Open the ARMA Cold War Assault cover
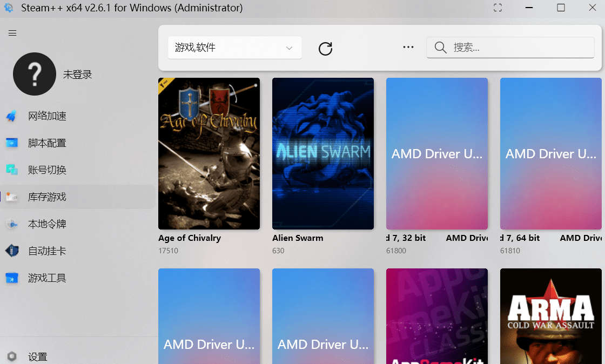This screenshot has height=364, width=605. coord(550,316)
